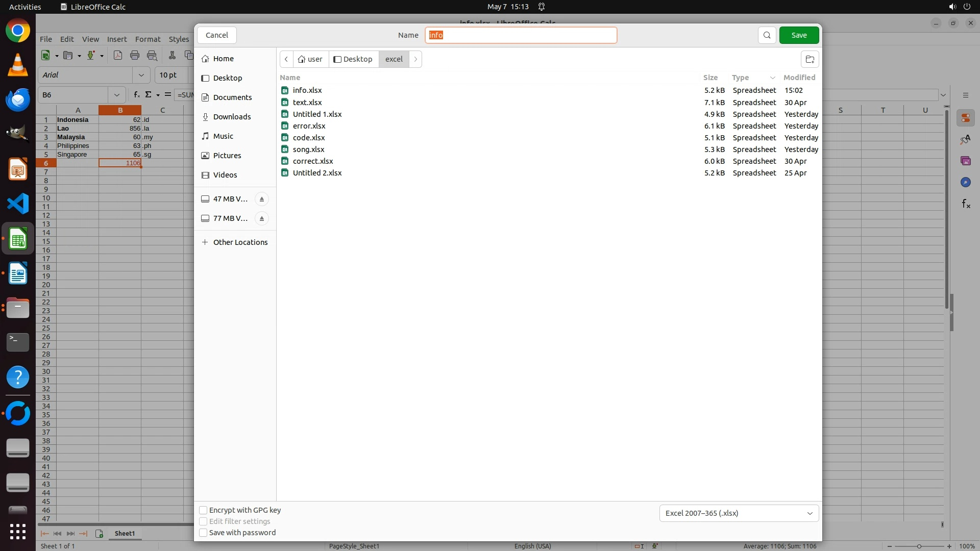Eject the 77 MB volume
The image size is (980, 551).
[x=261, y=218]
